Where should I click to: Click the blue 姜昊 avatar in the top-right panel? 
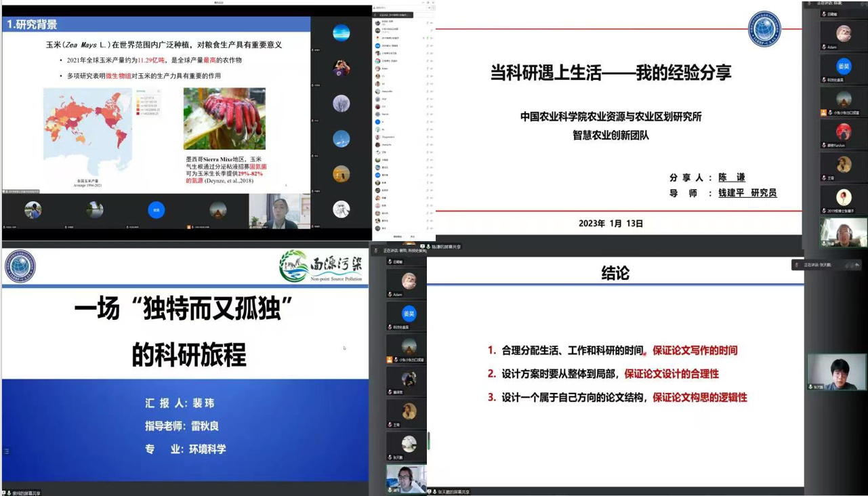[x=843, y=66]
